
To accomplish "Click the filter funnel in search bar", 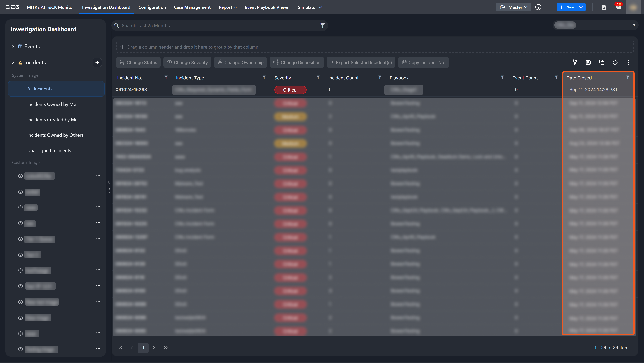I will pyautogui.click(x=323, y=25).
